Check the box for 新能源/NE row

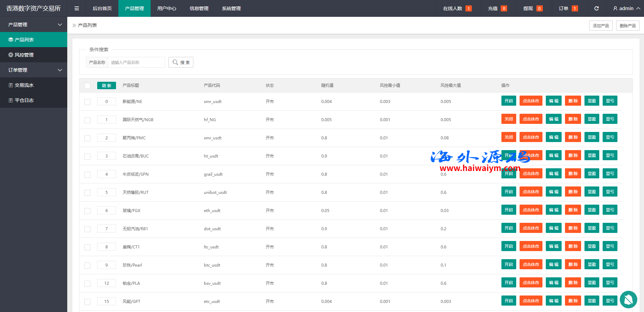tap(87, 102)
